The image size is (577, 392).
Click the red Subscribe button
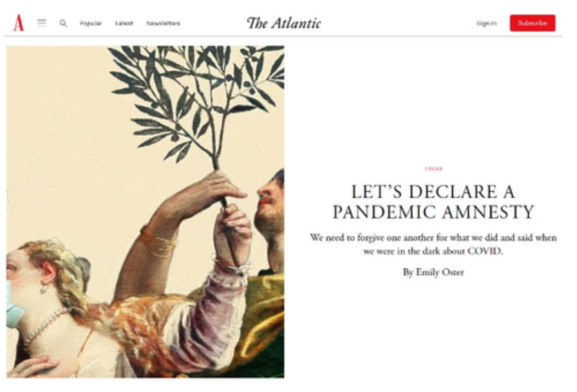533,23
